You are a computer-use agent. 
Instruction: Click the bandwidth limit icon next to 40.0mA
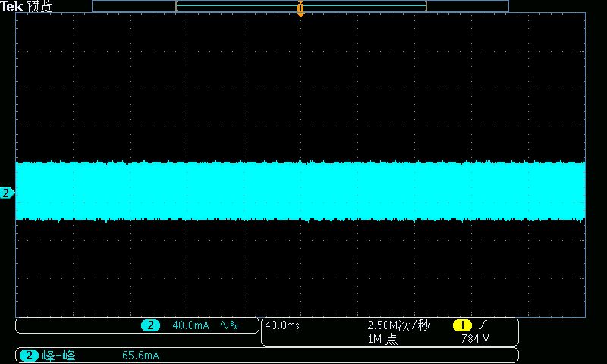(229, 325)
